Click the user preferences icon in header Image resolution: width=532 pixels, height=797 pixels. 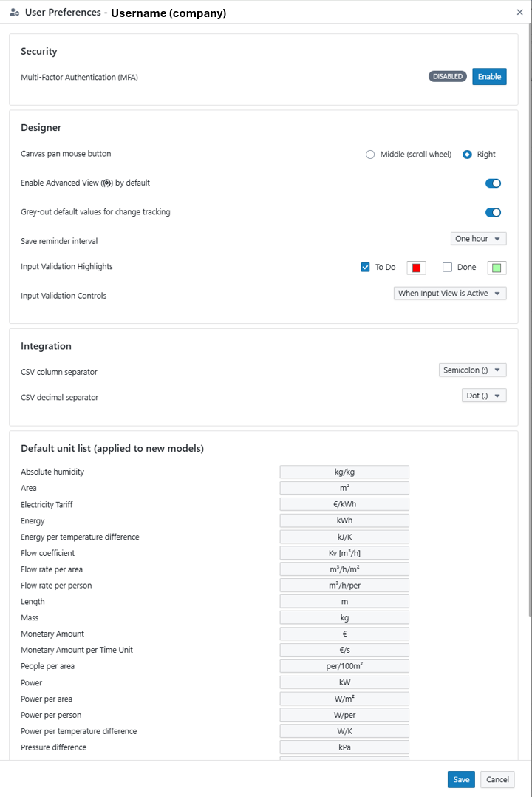coord(15,13)
